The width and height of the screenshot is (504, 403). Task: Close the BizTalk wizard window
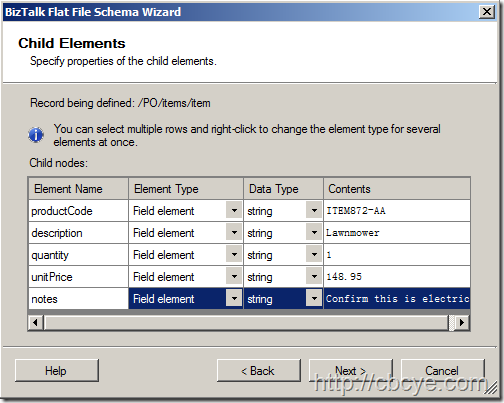tap(487, 12)
